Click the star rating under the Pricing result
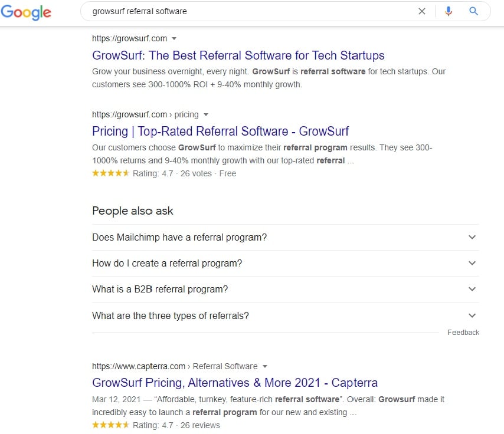The height and width of the screenshot is (434, 504). [110, 173]
